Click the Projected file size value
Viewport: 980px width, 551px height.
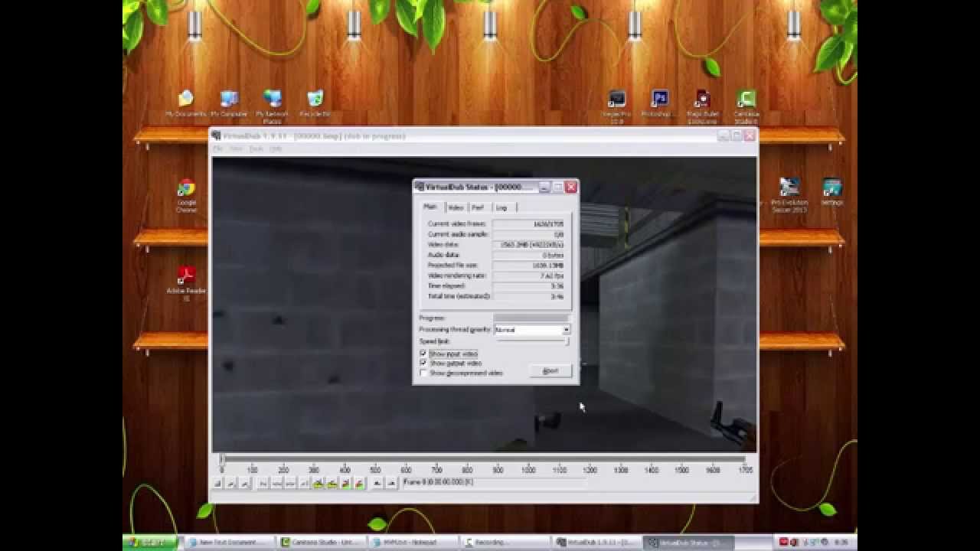point(530,265)
